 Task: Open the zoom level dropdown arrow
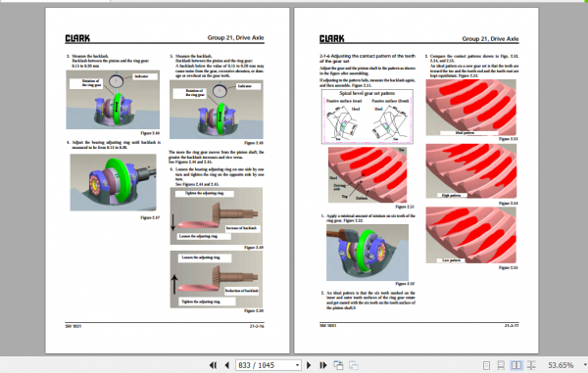tap(585, 365)
